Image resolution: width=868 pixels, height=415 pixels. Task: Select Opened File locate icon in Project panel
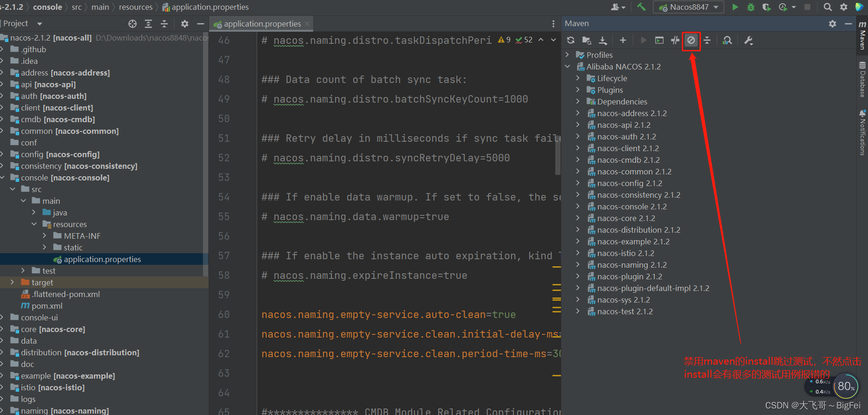coord(133,24)
